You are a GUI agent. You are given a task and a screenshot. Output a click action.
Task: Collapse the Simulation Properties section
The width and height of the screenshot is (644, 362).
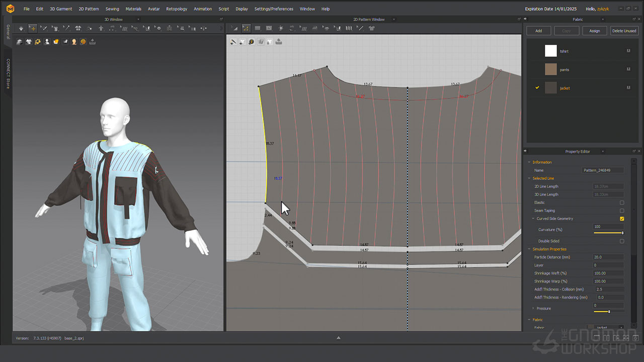coord(529,249)
